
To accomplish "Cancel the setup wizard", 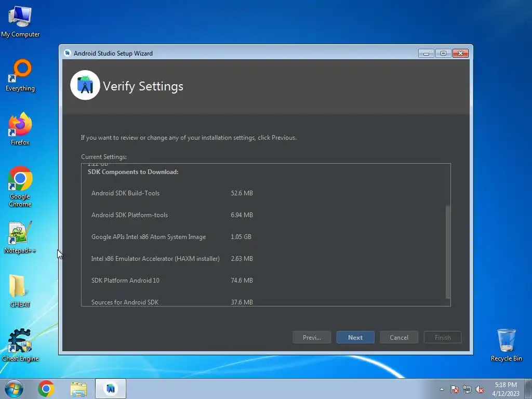I will pyautogui.click(x=399, y=337).
